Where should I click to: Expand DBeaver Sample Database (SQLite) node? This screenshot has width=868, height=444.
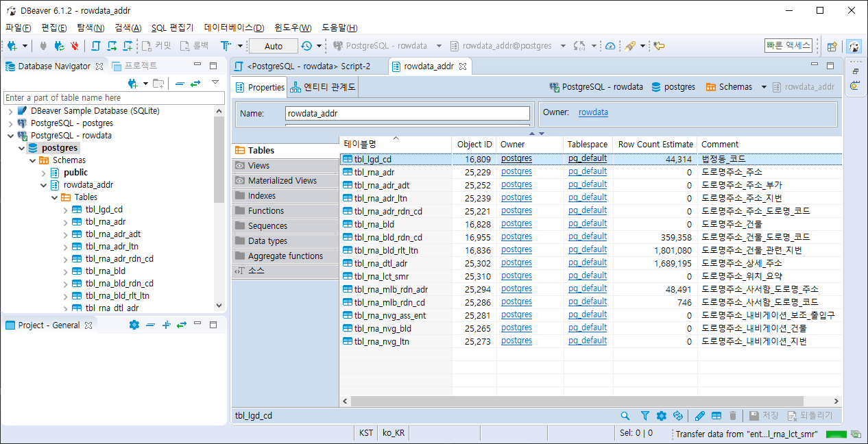[11, 111]
